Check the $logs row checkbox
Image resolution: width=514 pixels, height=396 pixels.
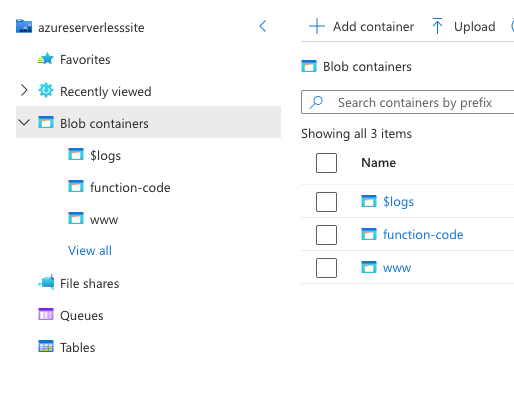[x=326, y=202]
